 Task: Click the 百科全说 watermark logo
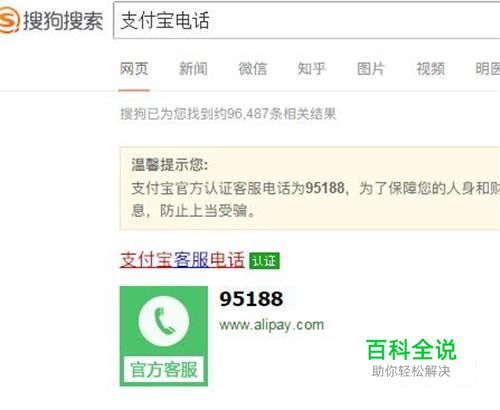point(411,350)
